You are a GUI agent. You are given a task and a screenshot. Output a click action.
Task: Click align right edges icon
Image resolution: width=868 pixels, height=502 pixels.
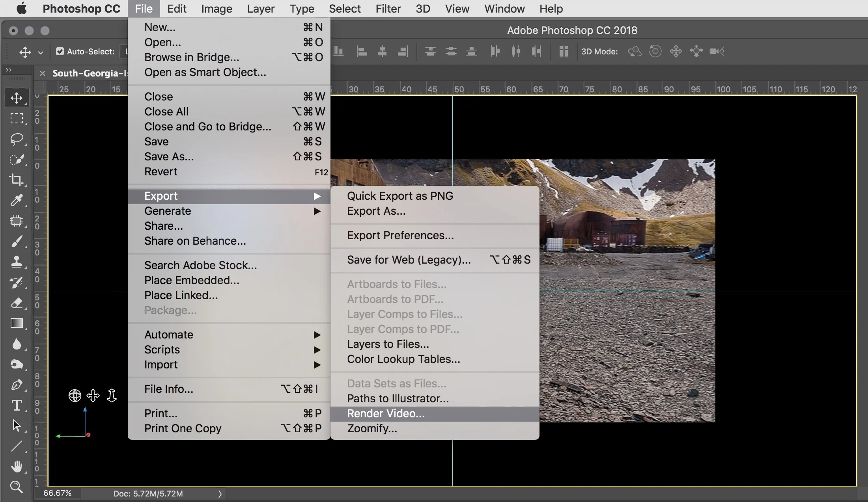pyautogui.click(x=403, y=51)
